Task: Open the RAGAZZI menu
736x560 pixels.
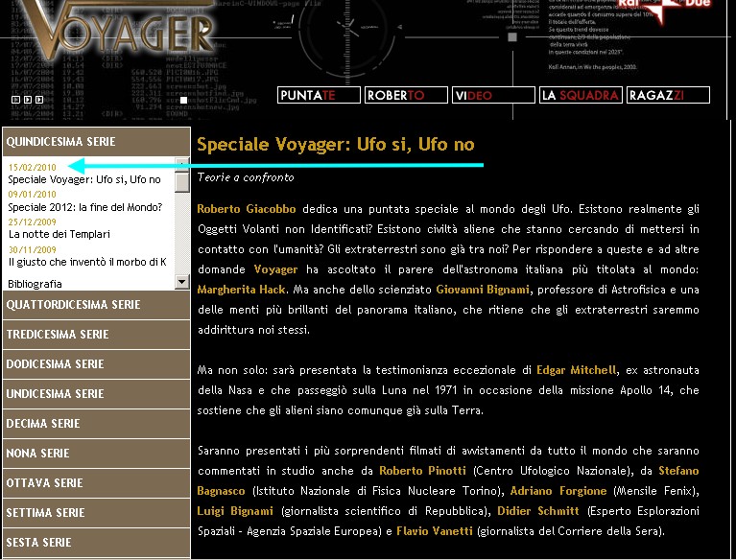Action: point(668,95)
